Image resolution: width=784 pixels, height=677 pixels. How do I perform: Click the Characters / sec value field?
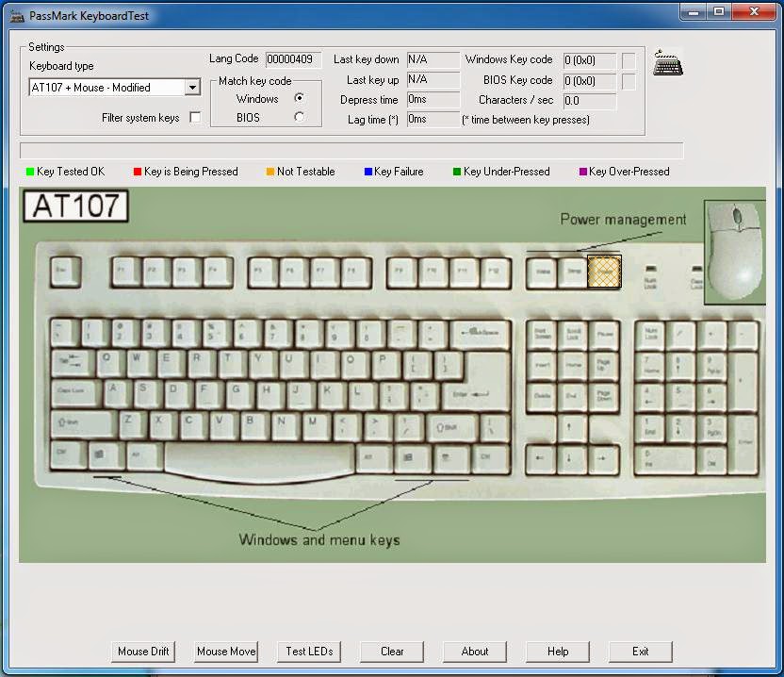click(590, 101)
